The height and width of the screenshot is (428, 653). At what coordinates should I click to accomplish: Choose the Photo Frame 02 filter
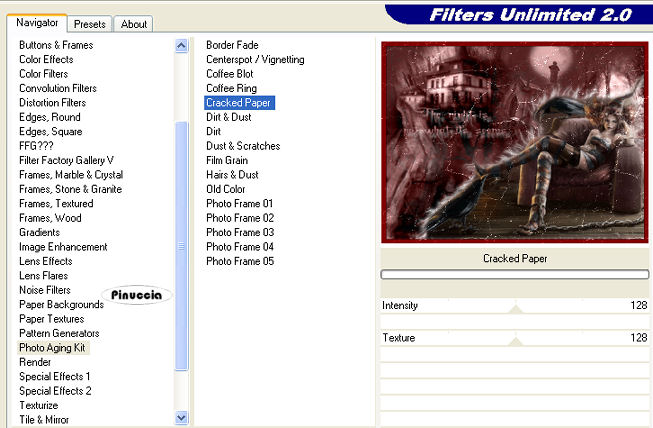240,218
